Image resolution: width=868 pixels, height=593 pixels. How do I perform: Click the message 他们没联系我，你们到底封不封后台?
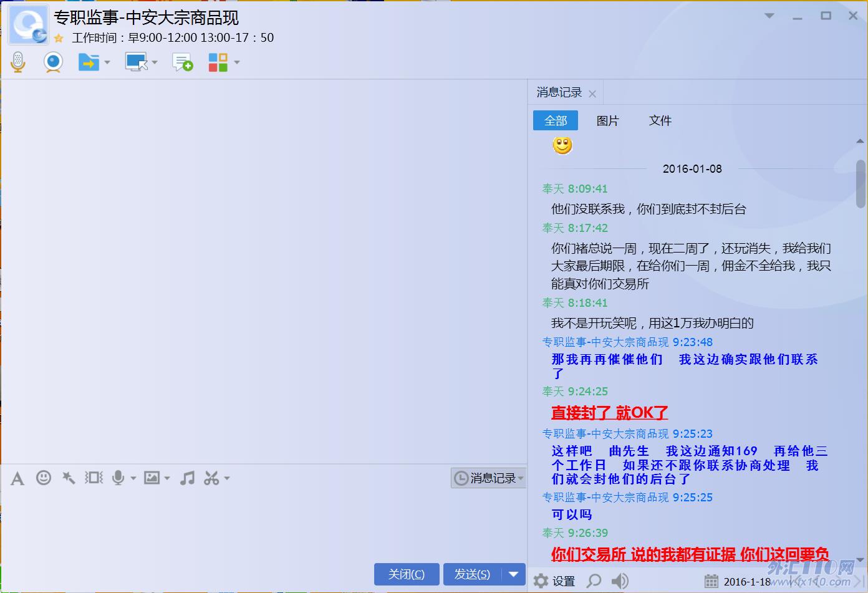point(649,209)
